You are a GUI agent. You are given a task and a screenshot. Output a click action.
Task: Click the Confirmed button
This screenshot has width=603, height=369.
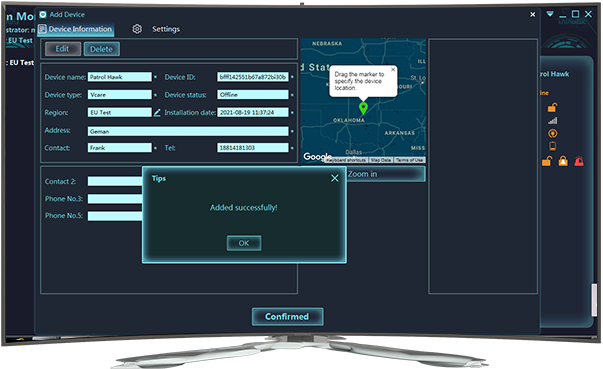(287, 316)
